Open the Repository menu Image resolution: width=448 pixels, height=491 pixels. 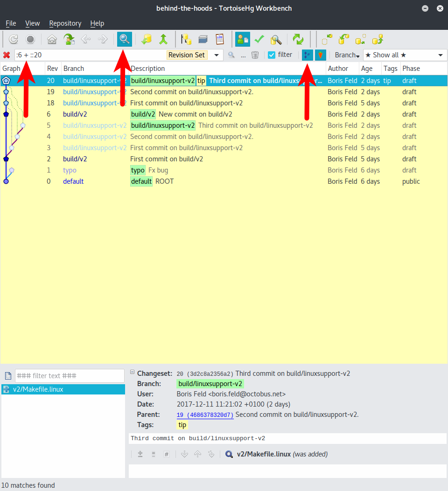point(65,23)
